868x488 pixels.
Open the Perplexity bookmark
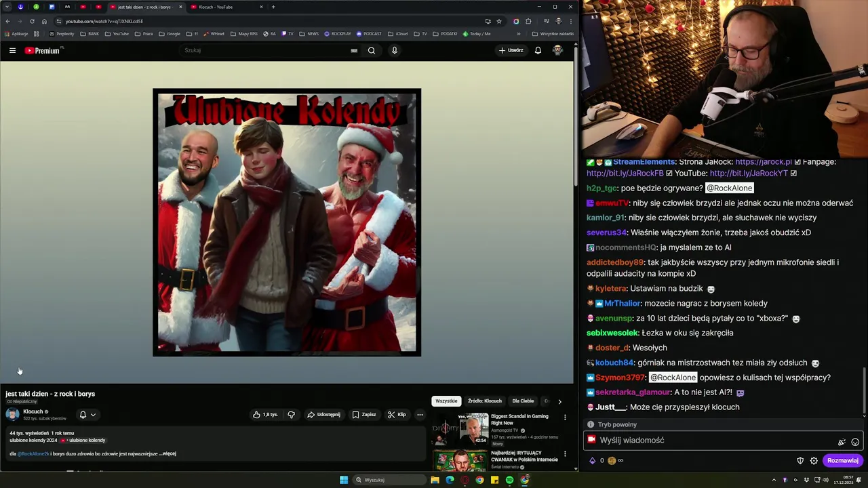point(62,34)
